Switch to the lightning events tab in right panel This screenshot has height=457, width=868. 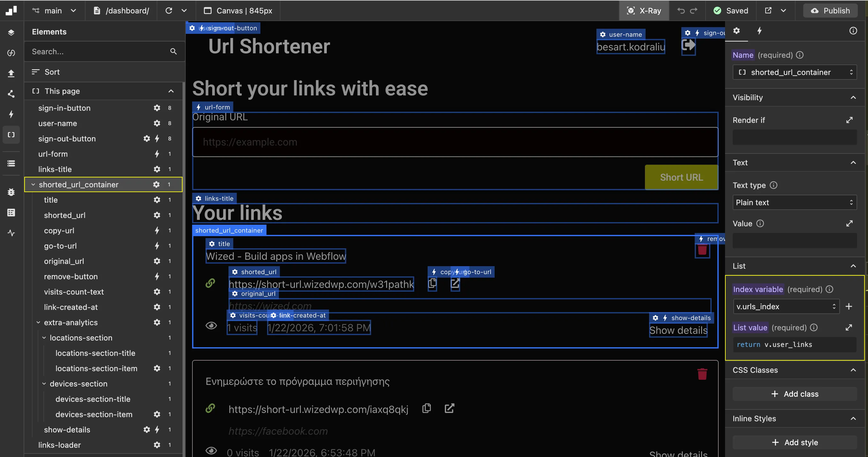click(759, 31)
